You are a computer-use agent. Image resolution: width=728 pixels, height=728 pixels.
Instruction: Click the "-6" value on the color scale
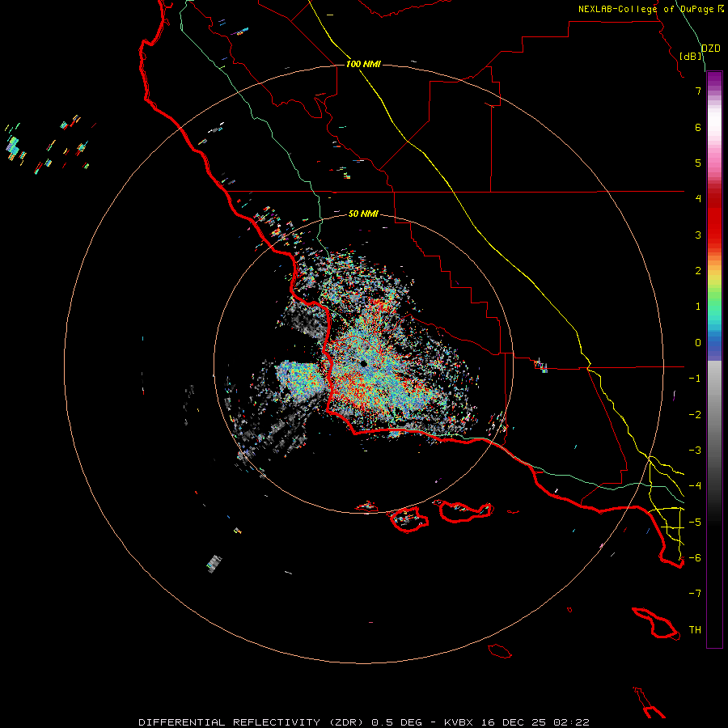(x=695, y=558)
